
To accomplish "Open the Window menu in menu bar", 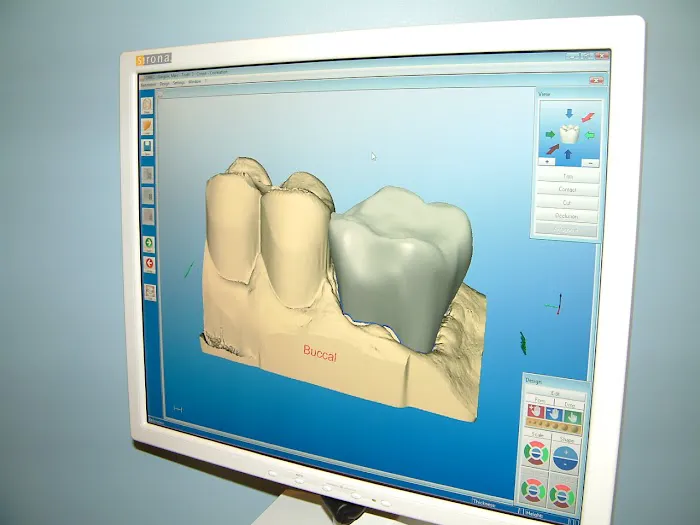I will coord(194,82).
